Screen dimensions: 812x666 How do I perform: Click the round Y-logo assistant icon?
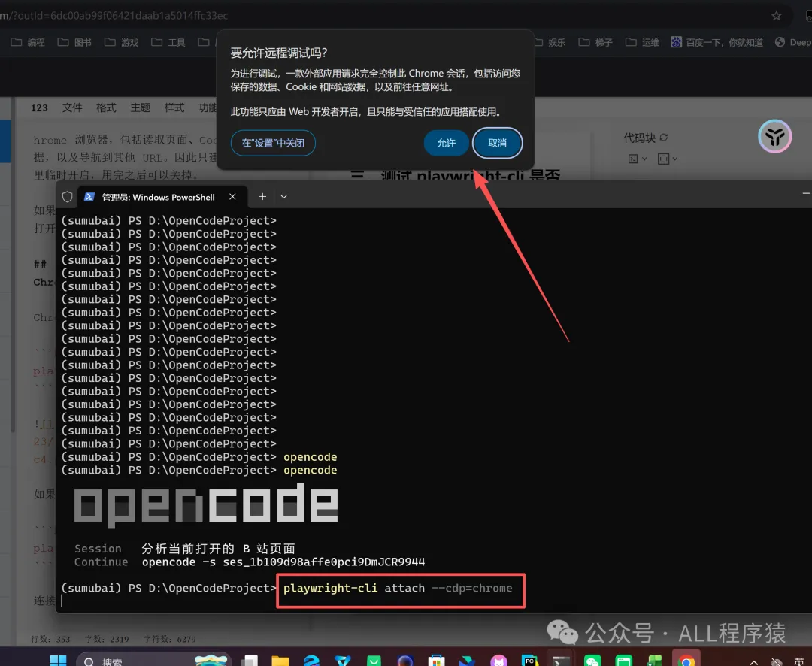pos(774,136)
